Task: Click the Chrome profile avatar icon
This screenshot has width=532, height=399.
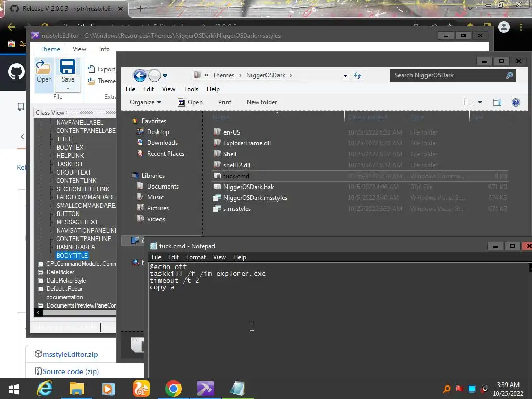Action: pyautogui.click(x=504, y=27)
